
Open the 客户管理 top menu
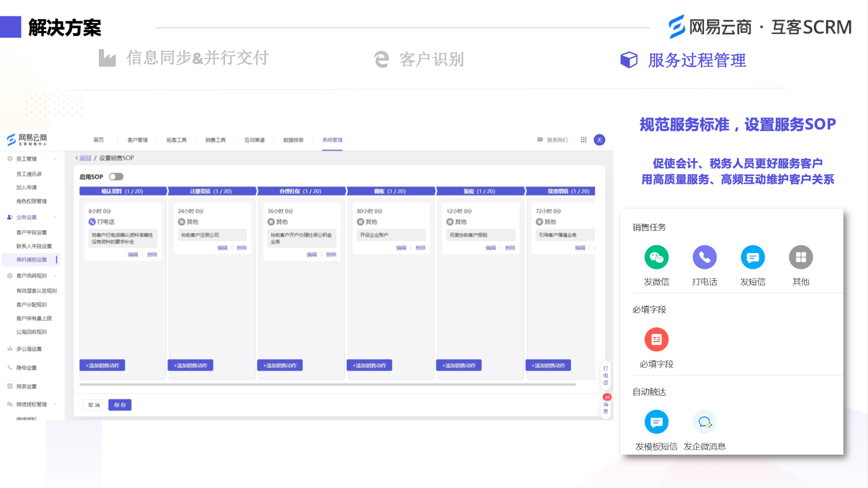click(137, 140)
